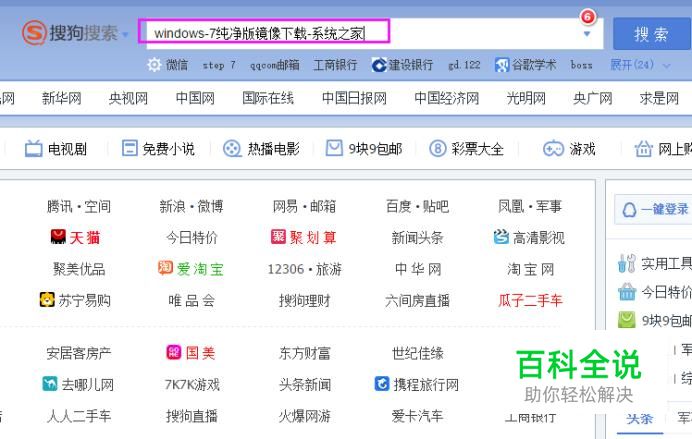The width and height of the screenshot is (692, 439).
Task: Click the 国美 pink logo icon
Action: [173, 352]
